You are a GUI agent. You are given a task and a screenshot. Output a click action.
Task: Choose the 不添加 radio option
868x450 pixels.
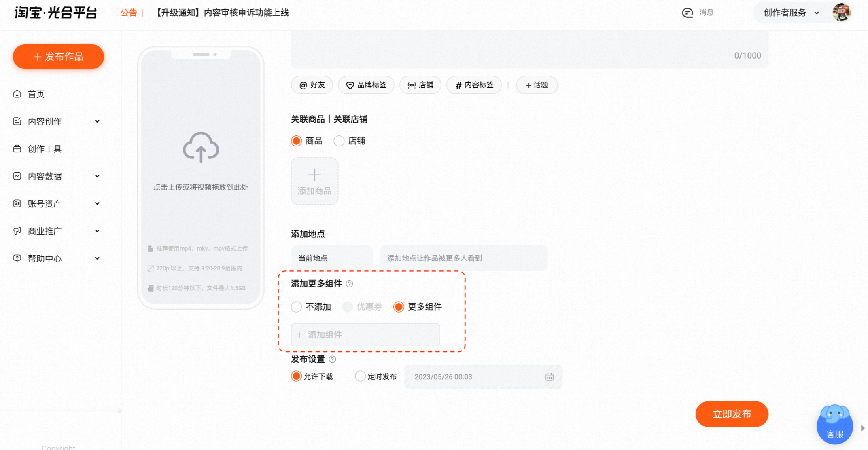coord(311,307)
